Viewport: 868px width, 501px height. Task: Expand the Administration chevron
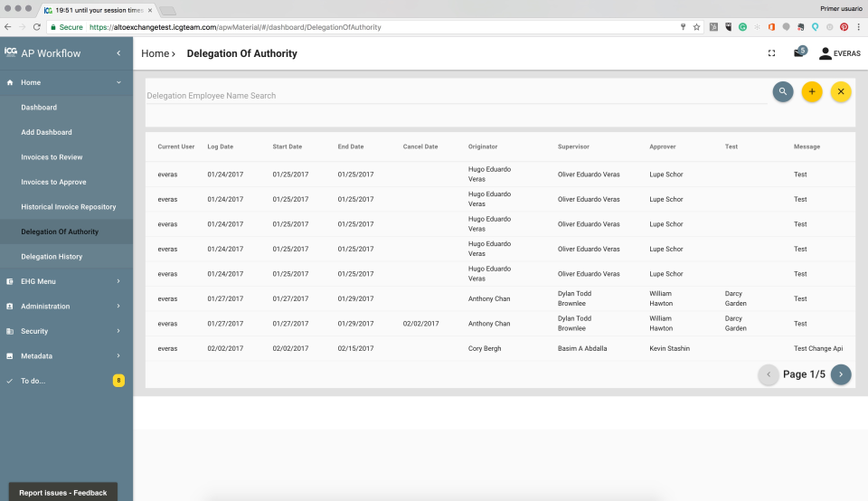click(118, 307)
